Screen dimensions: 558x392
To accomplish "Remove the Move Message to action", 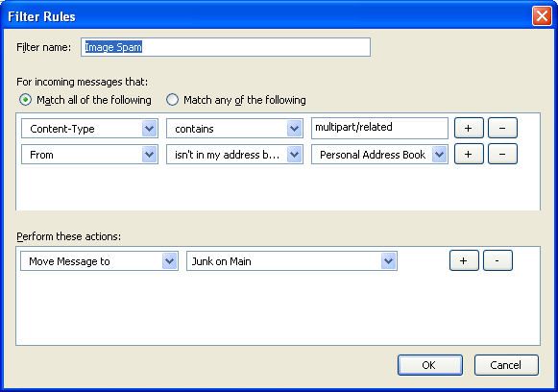I will pos(497,260).
